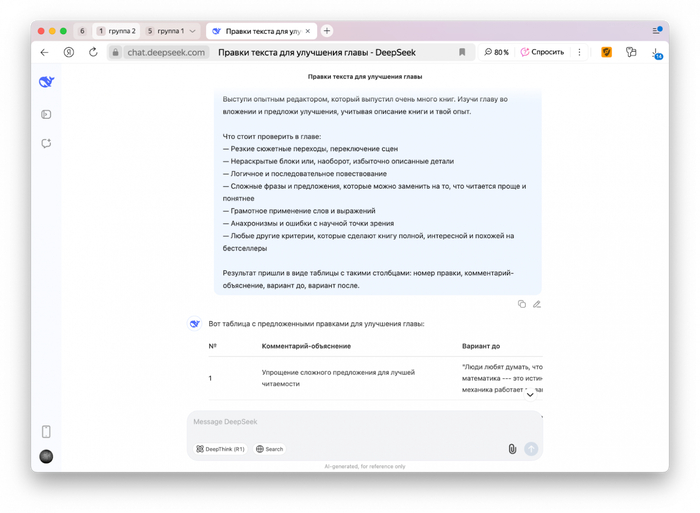700x513 pixels.
Task: Bookmark this page in the address bar
Action: 462,52
